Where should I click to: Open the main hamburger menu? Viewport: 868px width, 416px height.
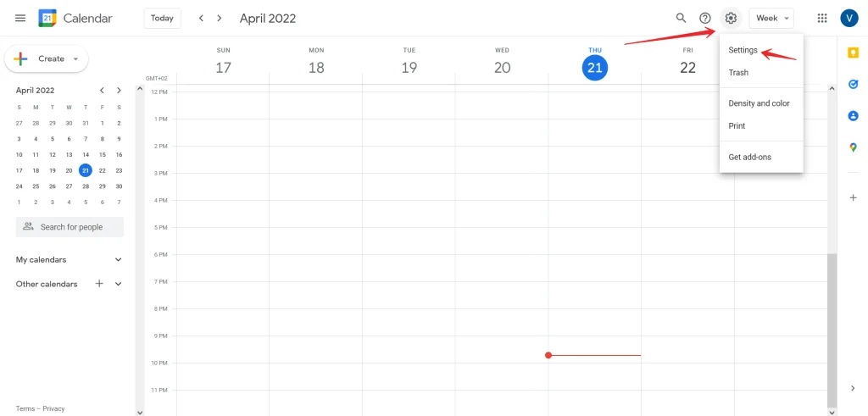(x=20, y=19)
